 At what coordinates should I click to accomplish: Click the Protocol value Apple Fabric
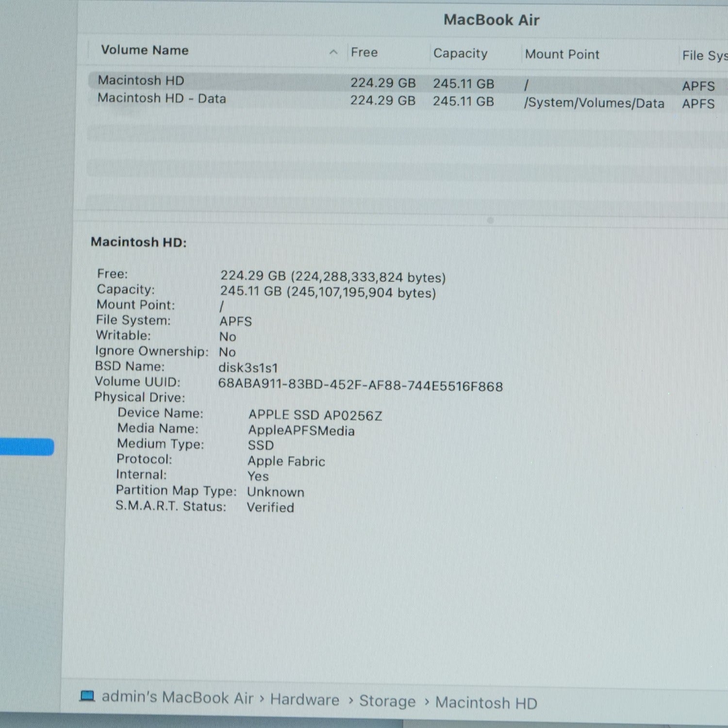(286, 461)
